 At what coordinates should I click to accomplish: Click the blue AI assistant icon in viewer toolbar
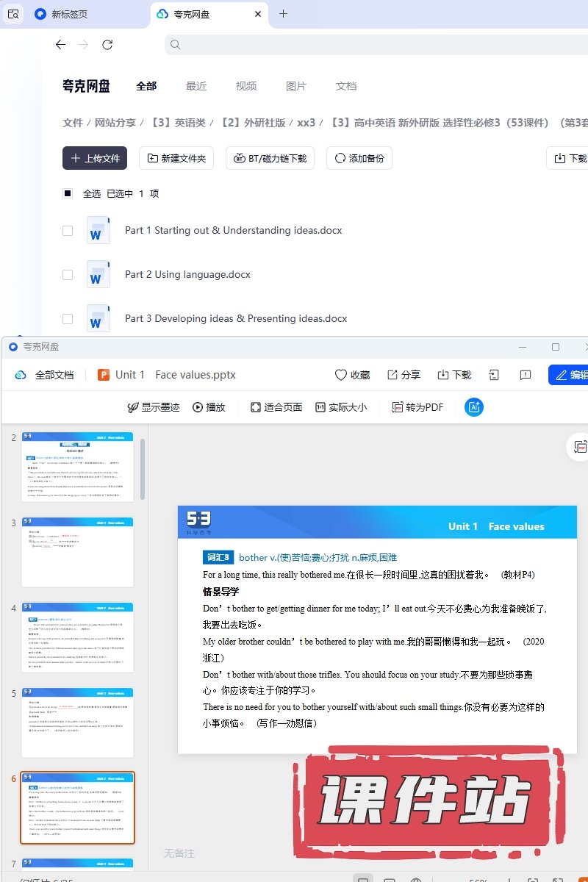pyautogui.click(x=474, y=407)
